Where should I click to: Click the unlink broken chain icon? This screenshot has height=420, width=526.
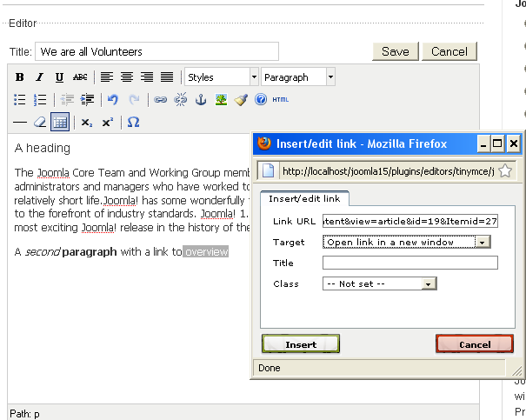tap(180, 100)
